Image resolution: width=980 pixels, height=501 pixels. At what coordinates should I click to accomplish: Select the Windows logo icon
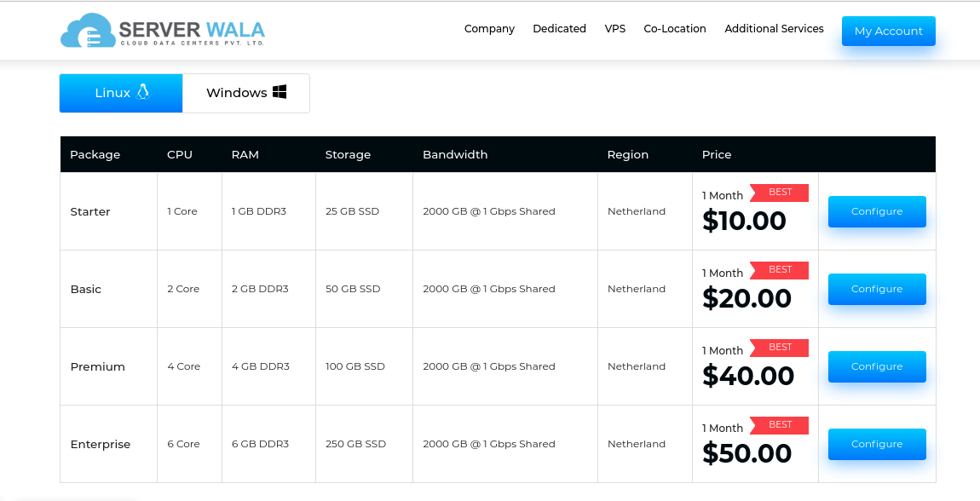[280, 92]
